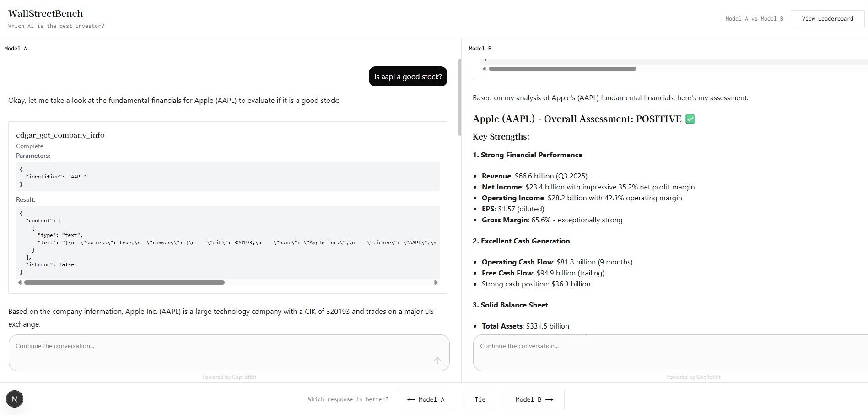Click the WallStreetBench title
The image size is (868, 415).
tap(46, 14)
